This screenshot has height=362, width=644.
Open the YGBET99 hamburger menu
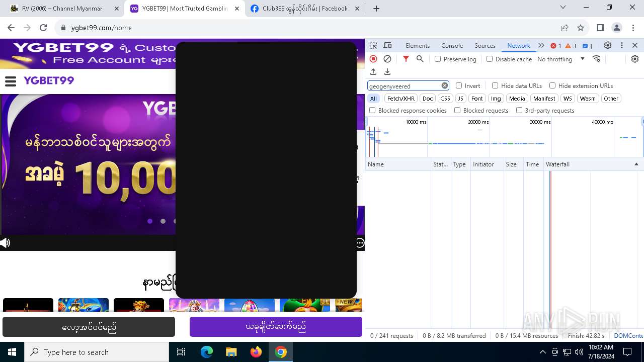11,81
